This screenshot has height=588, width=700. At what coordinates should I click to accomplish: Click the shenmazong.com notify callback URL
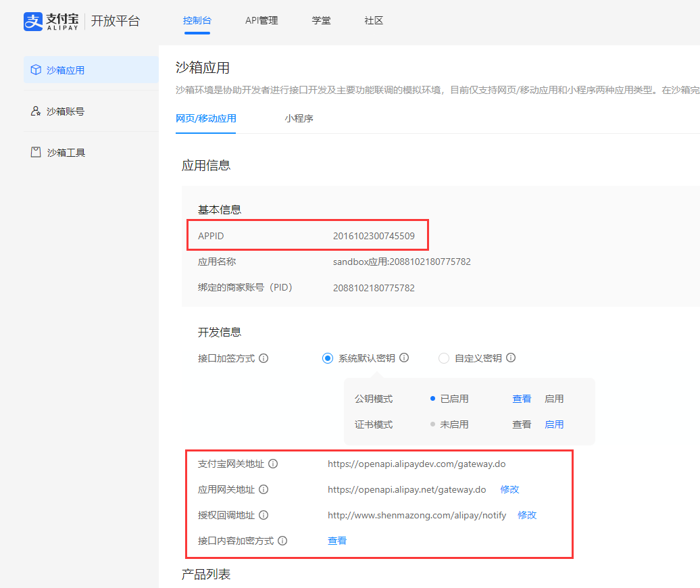pyautogui.click(x=417, y=515)
